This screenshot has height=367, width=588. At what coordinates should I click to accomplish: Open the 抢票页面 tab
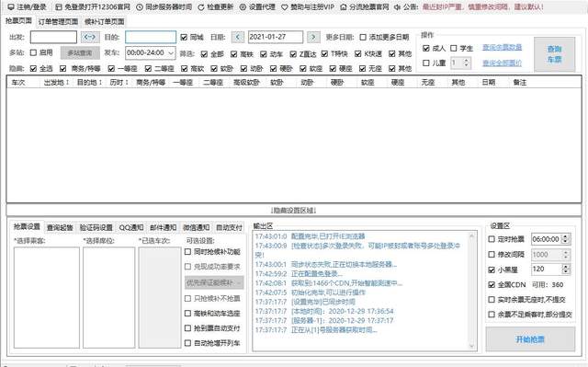(18, 21)
